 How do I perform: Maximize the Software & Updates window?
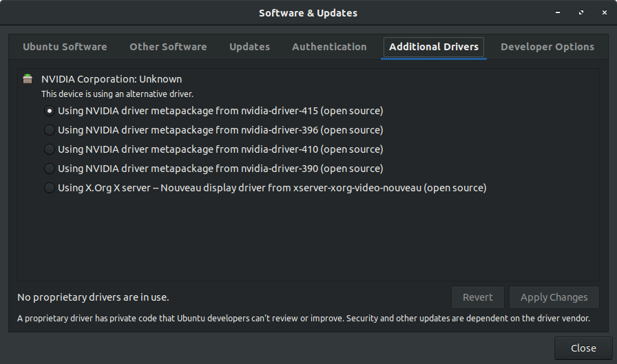pos(581,12)
